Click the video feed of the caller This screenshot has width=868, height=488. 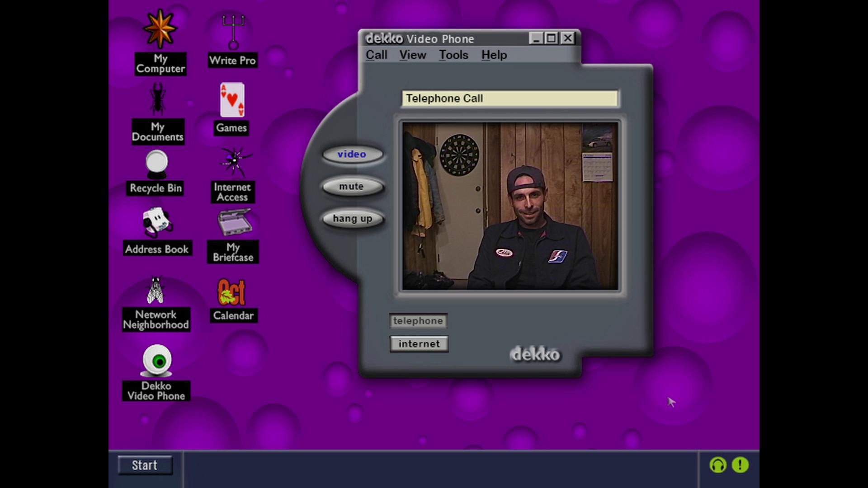point(510,206)
